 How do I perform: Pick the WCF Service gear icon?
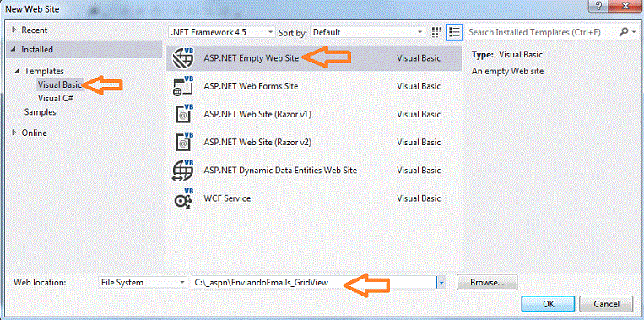click(x=182, y=198)
